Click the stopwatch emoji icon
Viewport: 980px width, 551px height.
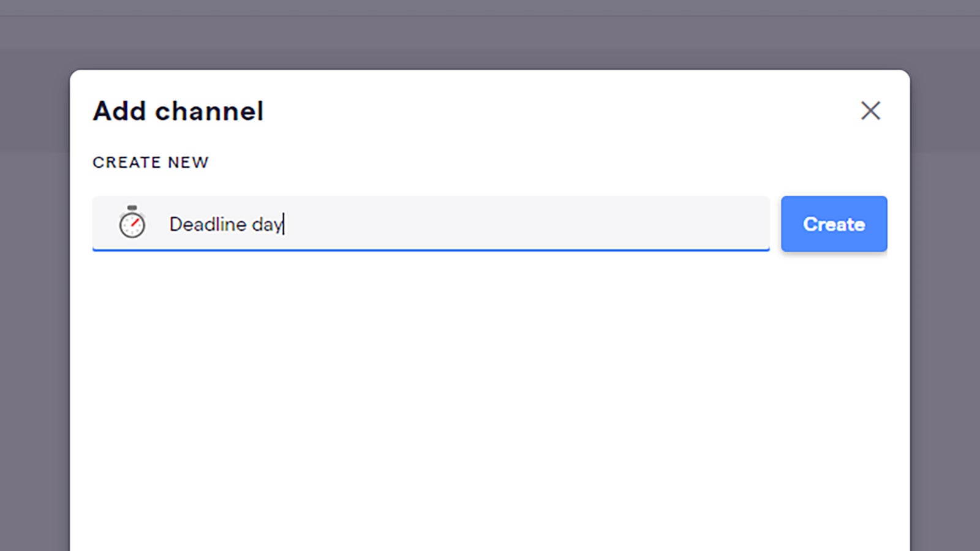point(132,222)
